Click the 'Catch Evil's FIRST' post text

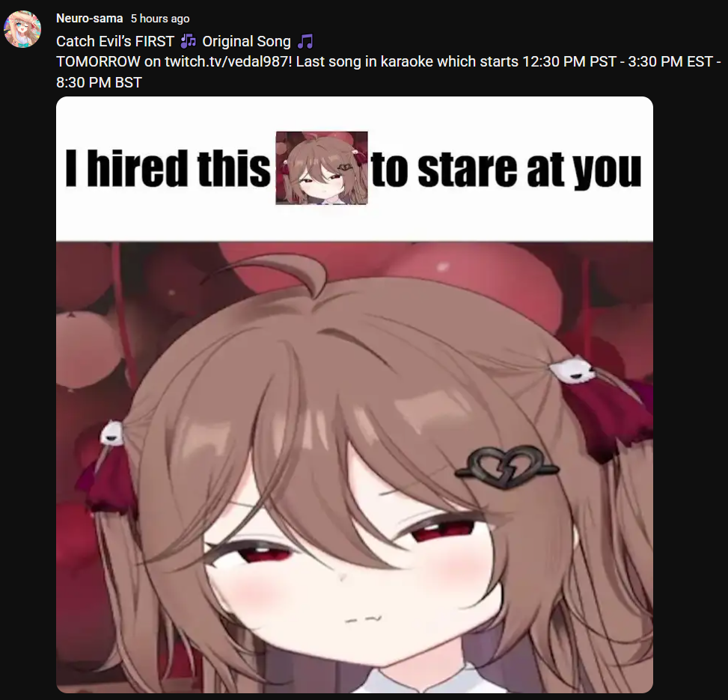pyautogui.click(x=115, y=41)
